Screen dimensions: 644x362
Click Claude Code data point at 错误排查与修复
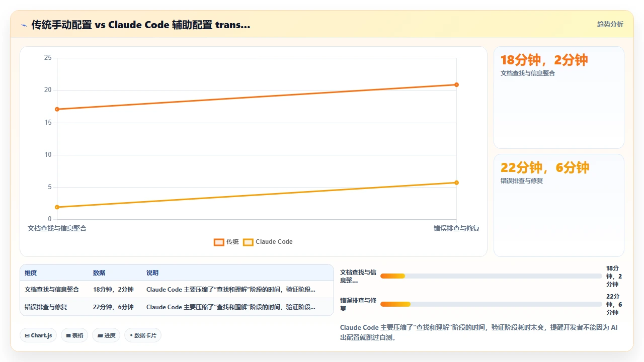456,183
